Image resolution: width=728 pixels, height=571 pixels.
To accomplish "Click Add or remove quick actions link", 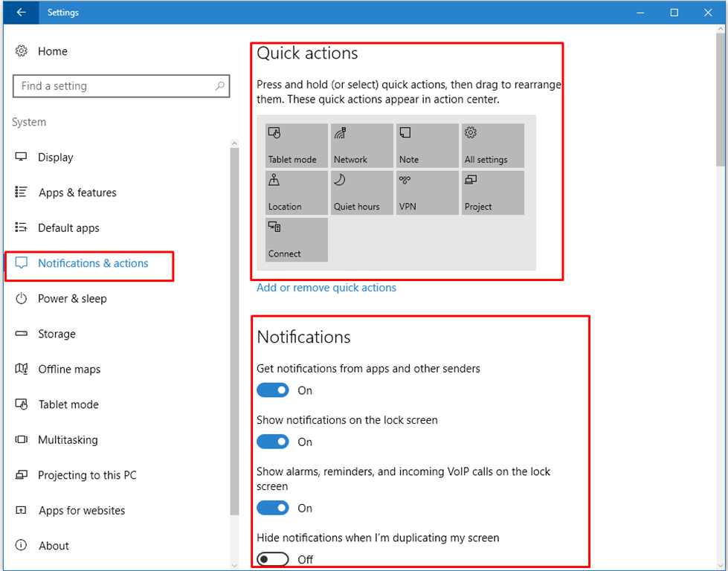I will click(326, 287).
